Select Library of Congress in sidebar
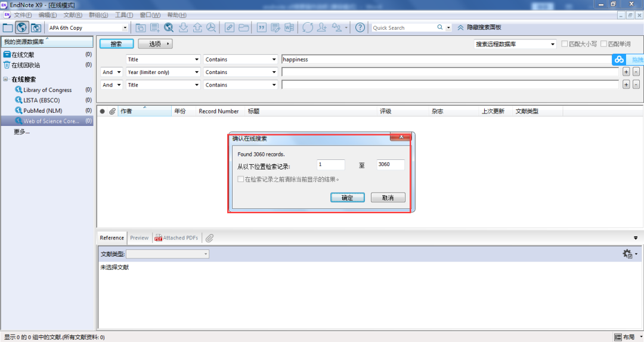The height and width of the screenshot is (342, 644). pos(47,90)
